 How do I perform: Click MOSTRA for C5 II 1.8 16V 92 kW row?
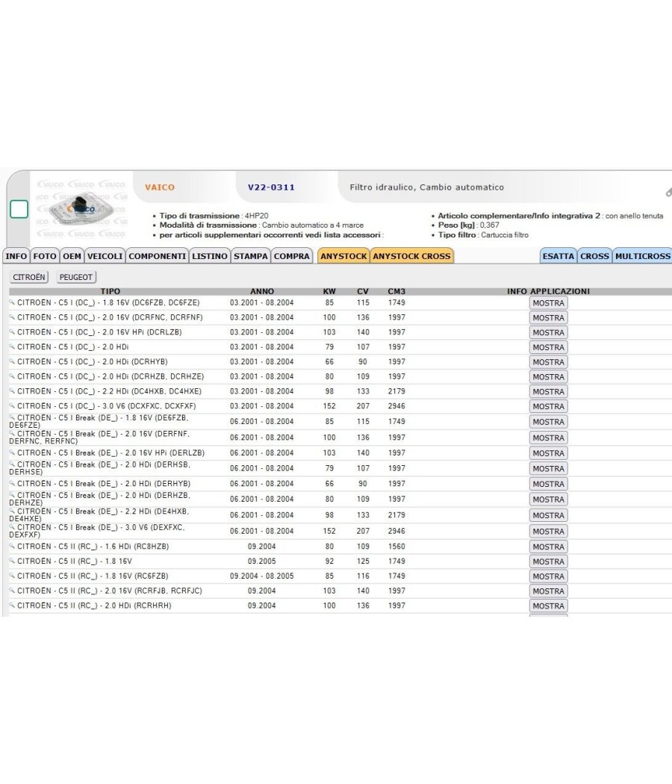tap(549, 561)
